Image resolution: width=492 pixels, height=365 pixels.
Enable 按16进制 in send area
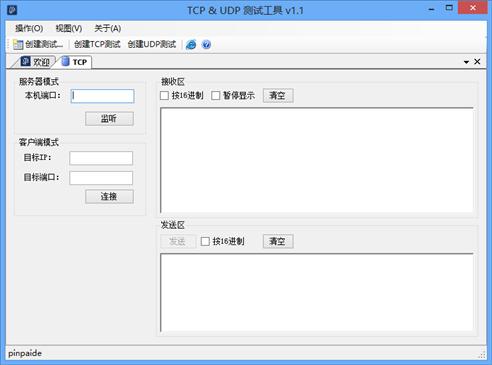pyautogui.click(x=205, y=241)
